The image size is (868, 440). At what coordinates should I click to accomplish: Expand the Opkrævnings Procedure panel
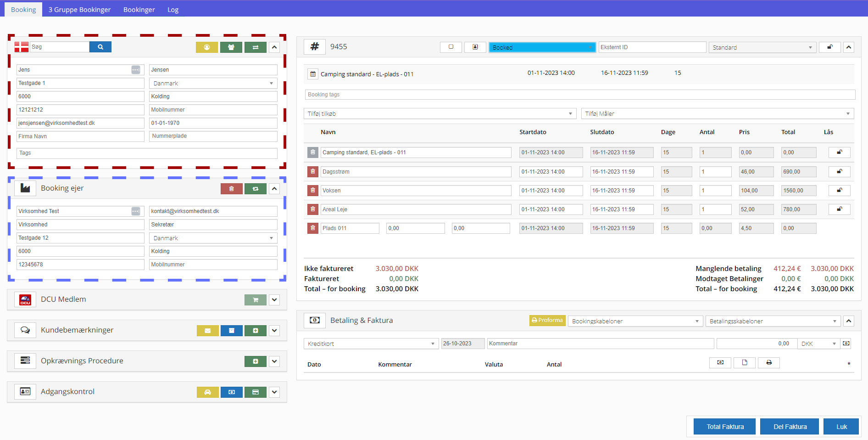click(x=274, y=361)
